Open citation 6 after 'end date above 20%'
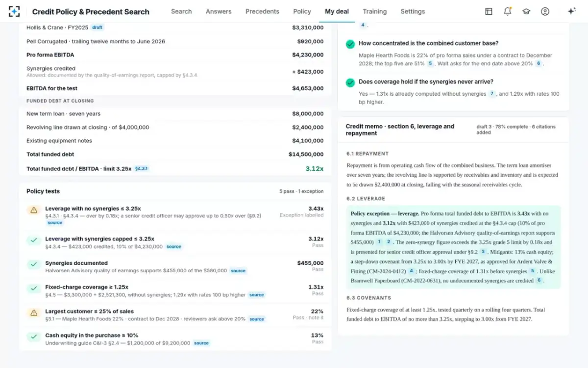This screenshot has width=588, height=368. tap(538, 64)
